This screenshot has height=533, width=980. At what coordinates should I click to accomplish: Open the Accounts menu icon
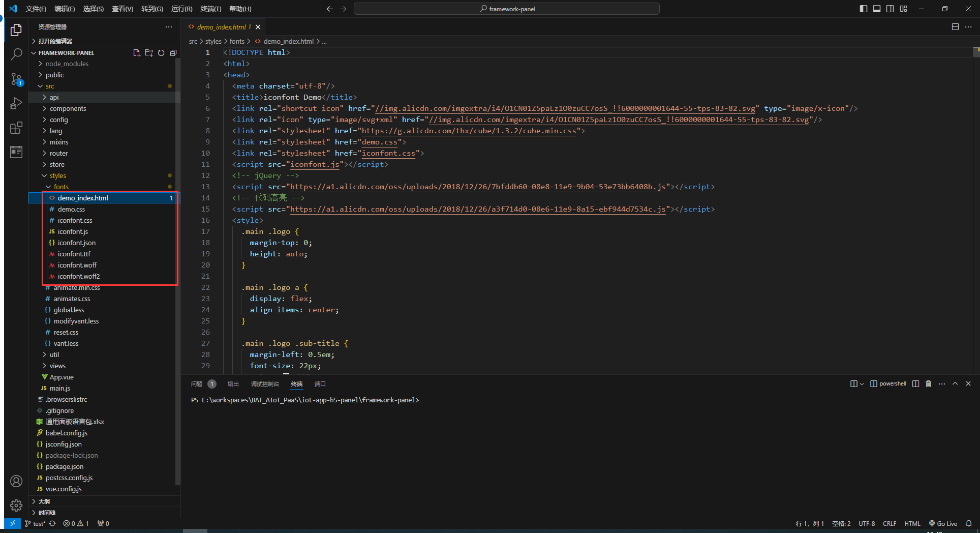coord(16,481)
